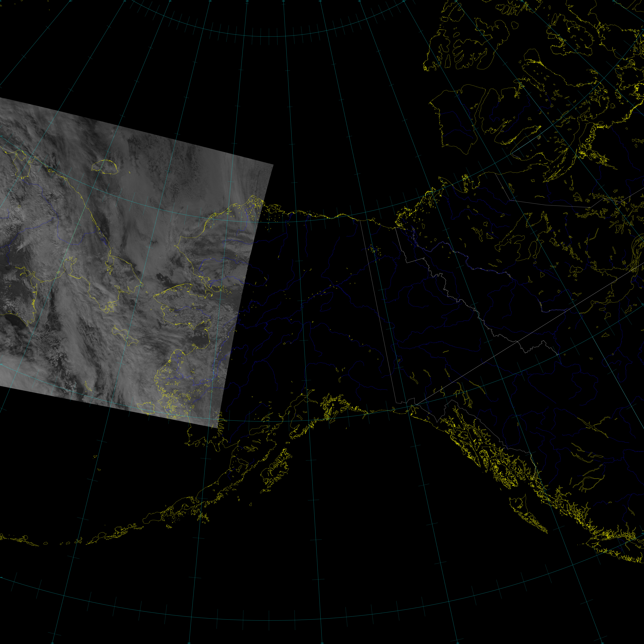Viewport: 644px width, 644px height.
Task: Click the 50N latitude label on left edge
Action: coord(1,577)
